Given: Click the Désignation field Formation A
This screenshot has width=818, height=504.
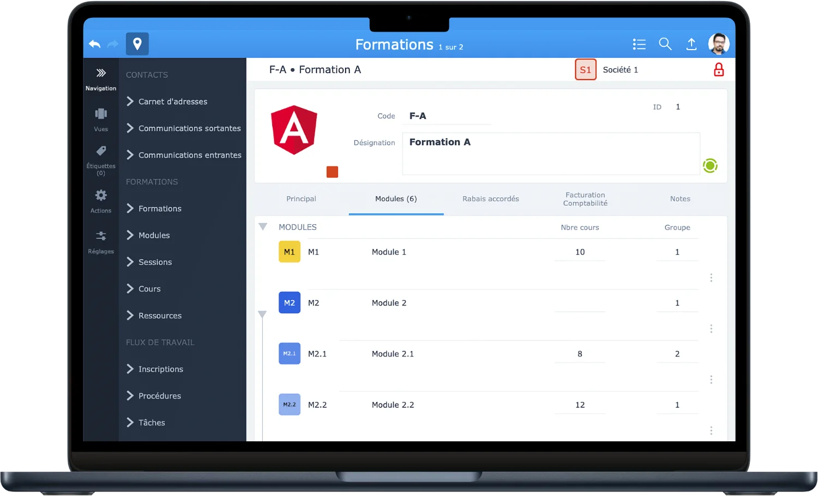Looking at the screenshot, I should pyautogui.click(x=551, y=153).
